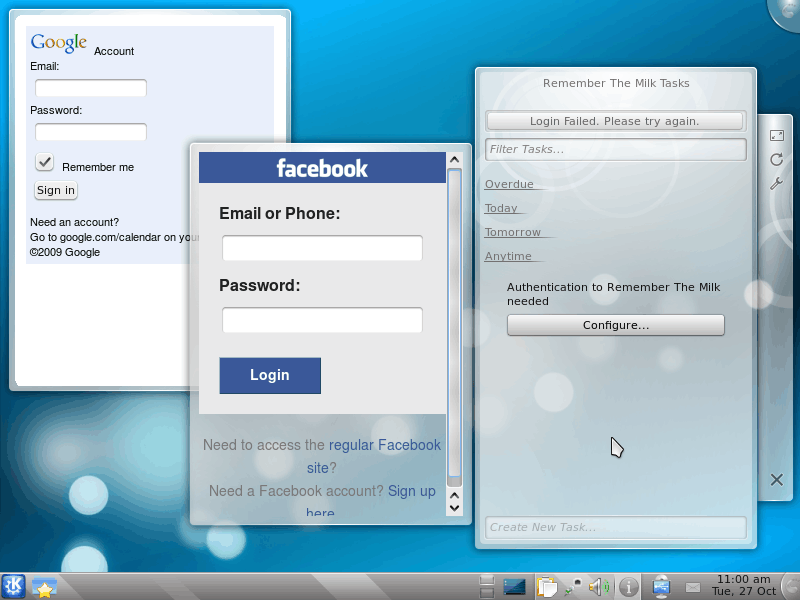Switch to the upper desktop in the pager

pos(487,580)
